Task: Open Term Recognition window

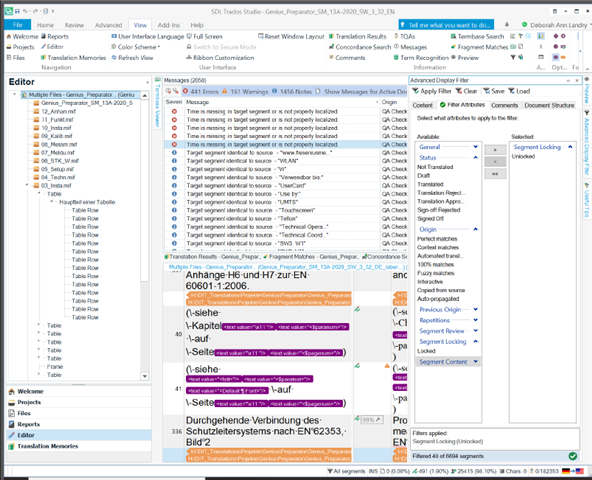Action: (x=421, y=58)
